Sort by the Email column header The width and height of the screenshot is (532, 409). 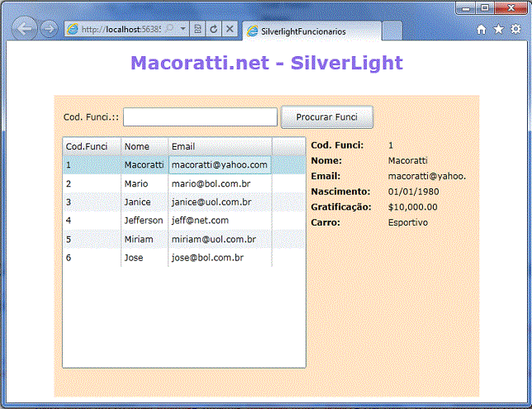220,146
